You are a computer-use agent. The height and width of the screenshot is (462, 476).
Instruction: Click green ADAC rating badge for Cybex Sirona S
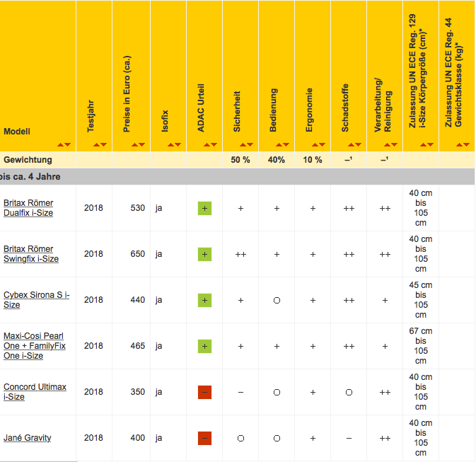point(204,301)
